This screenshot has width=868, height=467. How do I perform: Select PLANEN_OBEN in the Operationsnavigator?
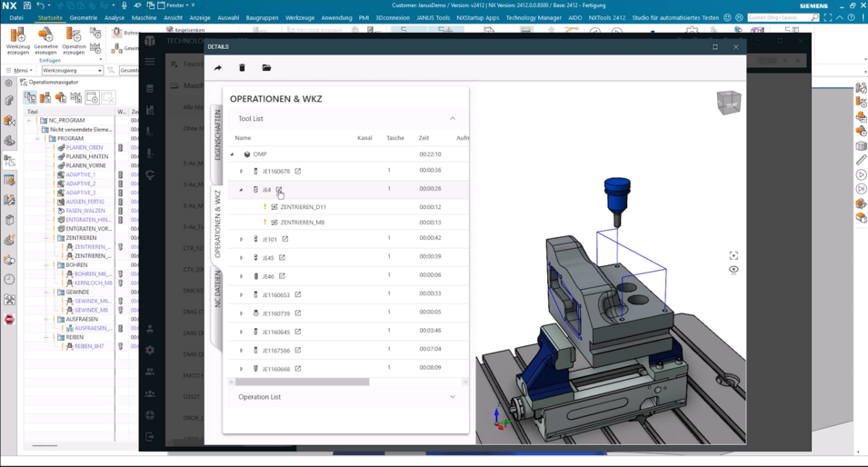tap(85, 148)
